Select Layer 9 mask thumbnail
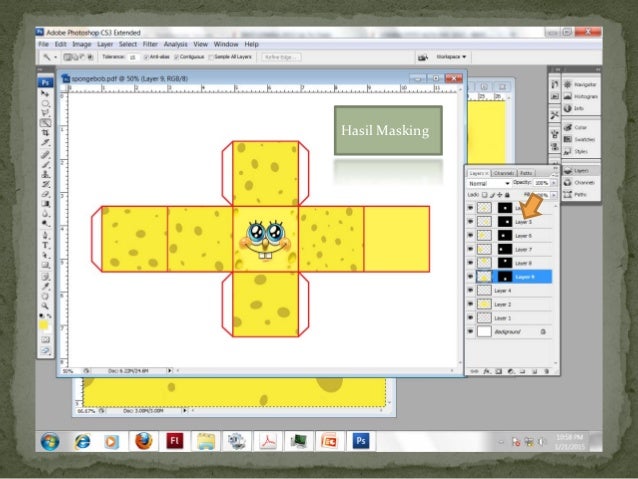 click(505, 277)
